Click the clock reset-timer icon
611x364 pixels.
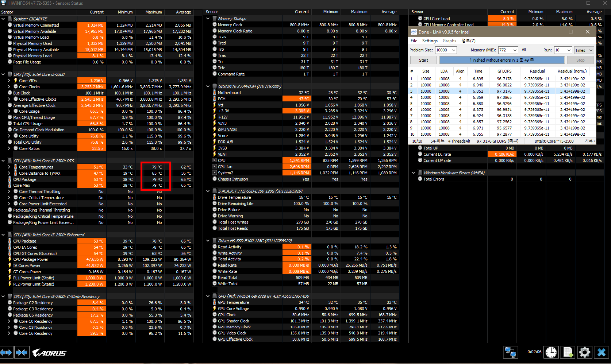tap(551, 352)
